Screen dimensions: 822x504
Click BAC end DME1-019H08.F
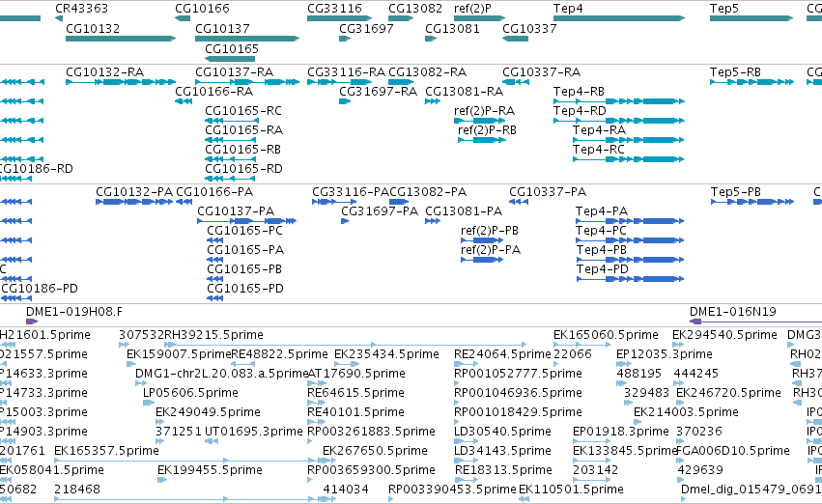click(x=74, y=312)
